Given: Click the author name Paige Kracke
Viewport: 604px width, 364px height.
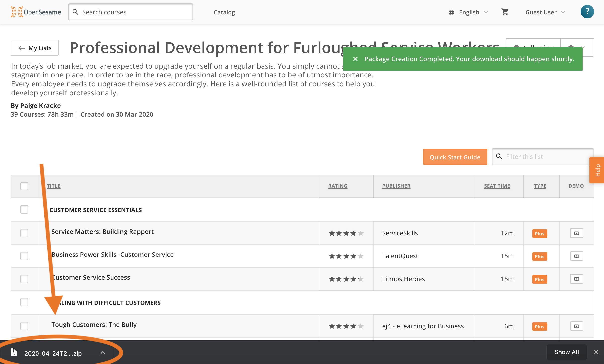Looking at the screenshot, I should (x=40, y=106).
